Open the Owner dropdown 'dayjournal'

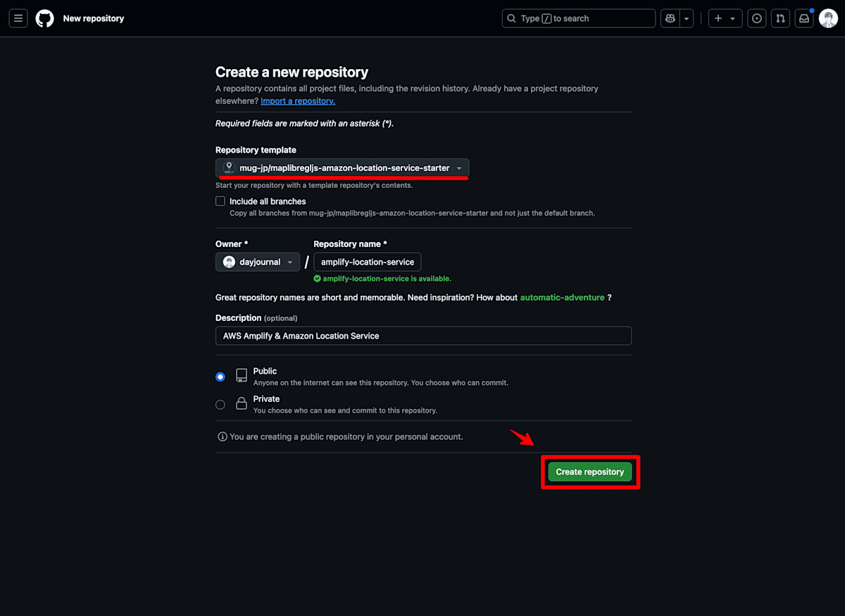click(x=258, y=262)
